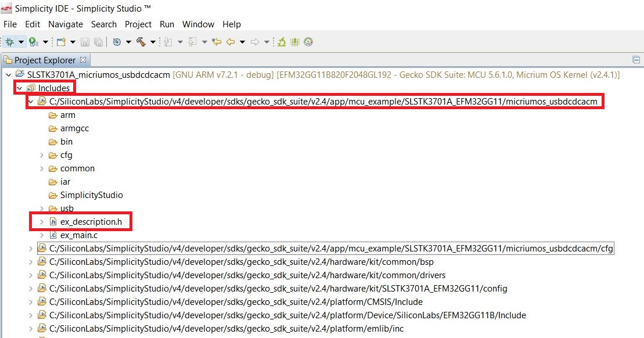Screen dimensions: 644x338
Task: Click the green chip Flash Programmer icon
Action: 295,42
